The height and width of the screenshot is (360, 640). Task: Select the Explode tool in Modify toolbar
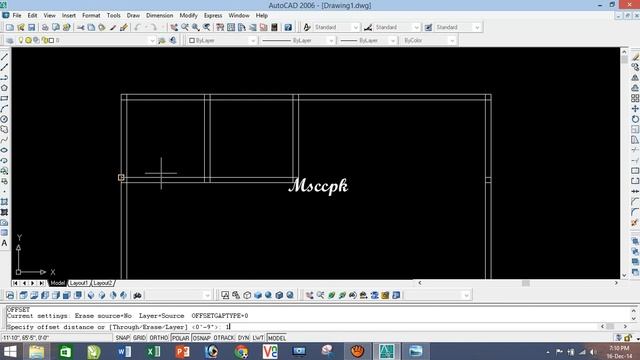point(635,223)
